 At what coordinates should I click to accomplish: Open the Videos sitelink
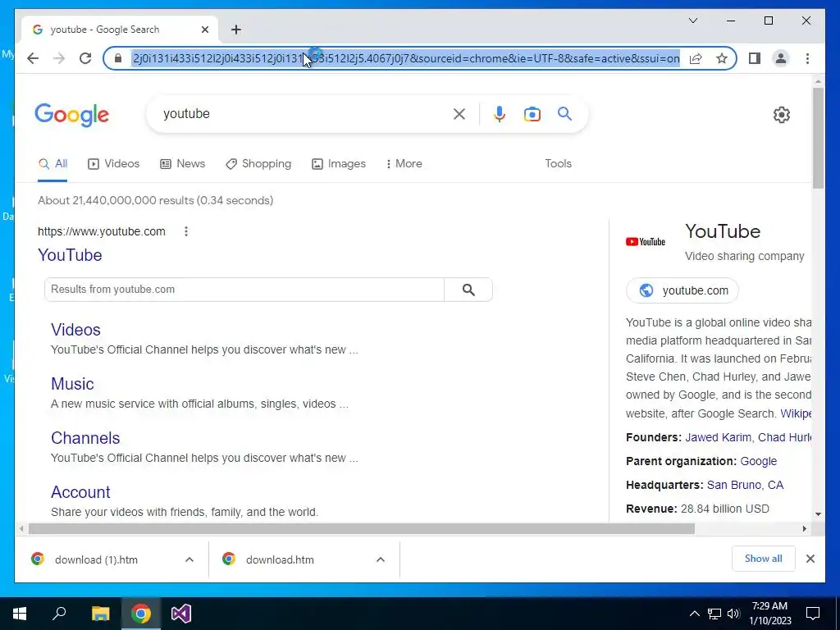coord(75,330)
